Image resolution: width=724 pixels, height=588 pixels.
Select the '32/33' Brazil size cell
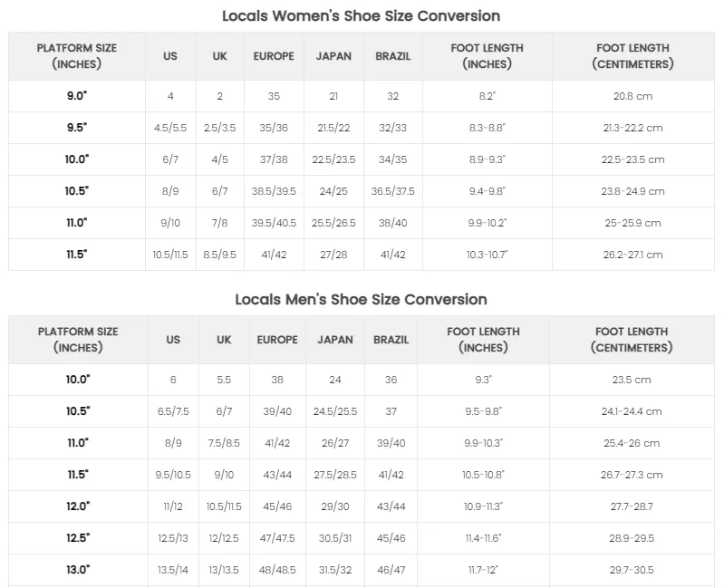tap(393, 128)
